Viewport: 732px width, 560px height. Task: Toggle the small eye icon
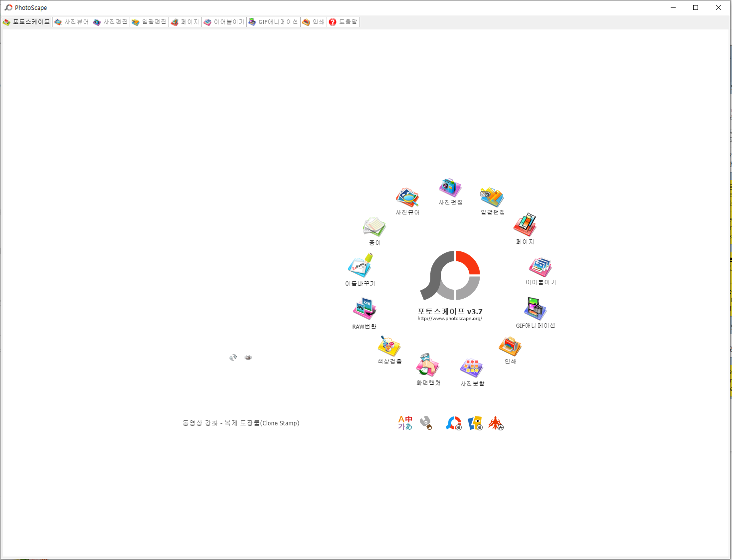(x=248, y=358)
